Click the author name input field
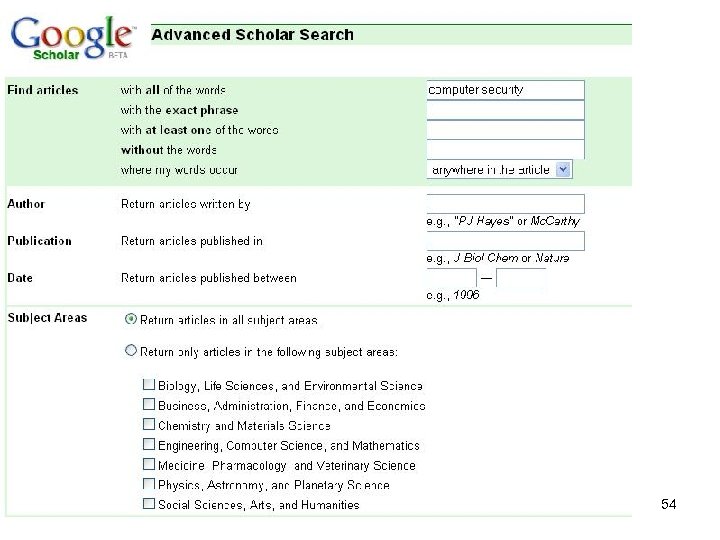720x540 pixels. coord(505,205)
